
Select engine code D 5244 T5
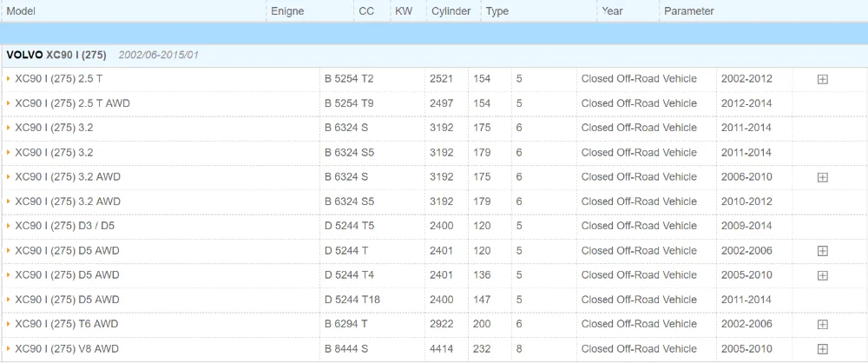349,226
